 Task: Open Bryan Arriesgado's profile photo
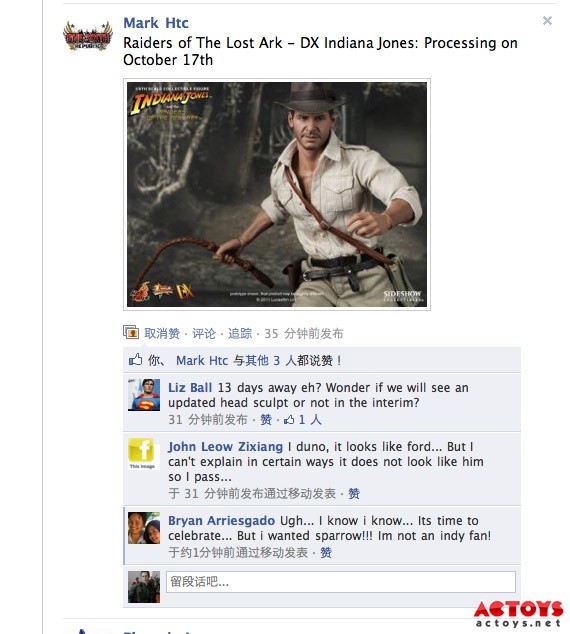point(144,528)
